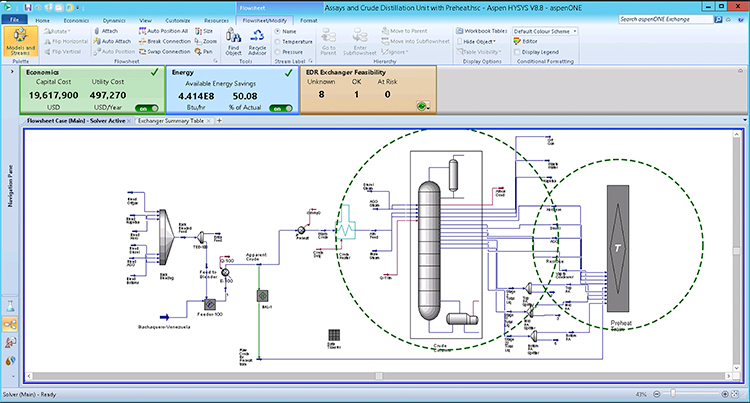Viewport: 750px width, 403px height.
Task: Open the Models and Streams palette
Action: tap(20, 42)
